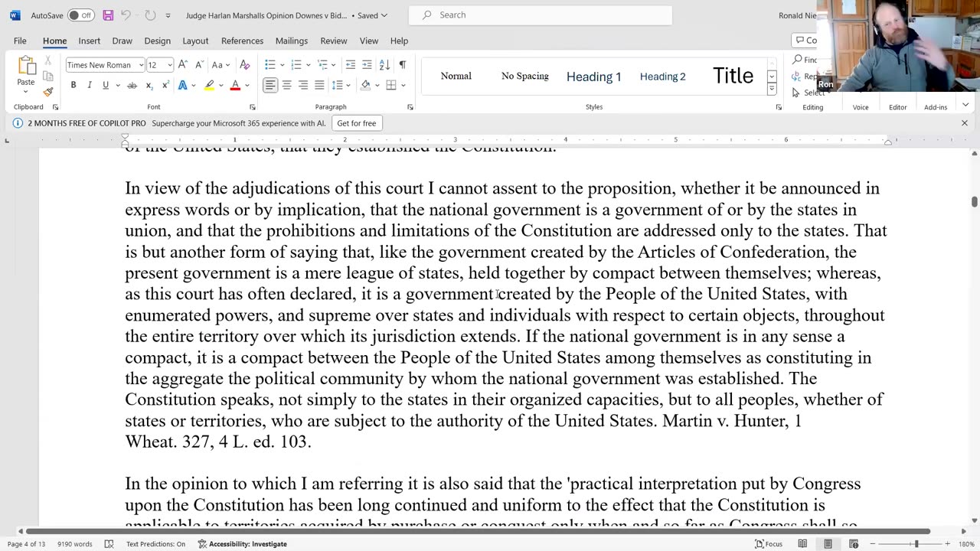Click Increase Font Size icon
Image resolution: width=980 pixels, height=551 pixels.
pyautogui.click(x=183, y=65)
